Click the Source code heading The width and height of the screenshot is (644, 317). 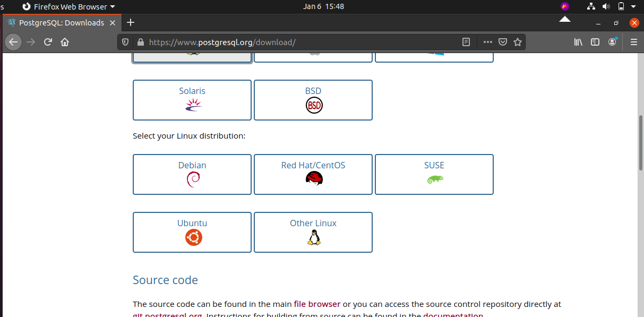point(165,280)
